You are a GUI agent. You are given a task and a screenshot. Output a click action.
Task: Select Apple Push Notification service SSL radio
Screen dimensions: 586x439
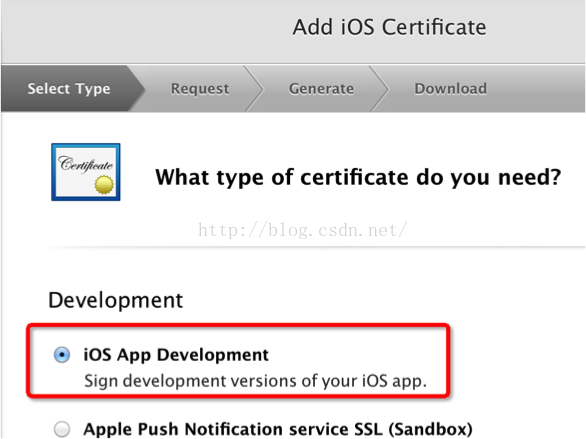click(x=62, y=429)
